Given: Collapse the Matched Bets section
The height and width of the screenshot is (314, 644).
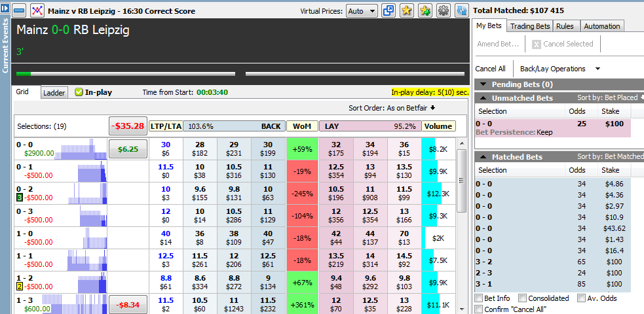Looking at the screenshot, I should [x=483, y=158].
